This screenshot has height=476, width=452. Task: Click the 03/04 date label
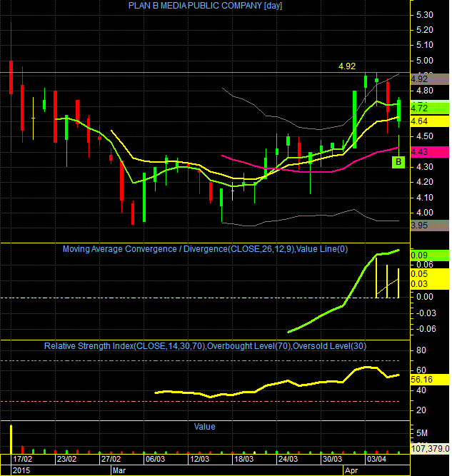(377, 460)
